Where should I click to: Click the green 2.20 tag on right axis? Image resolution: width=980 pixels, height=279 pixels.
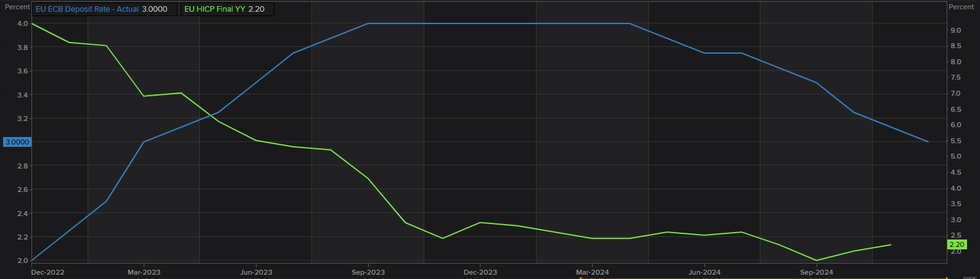(x=957, y=244)
